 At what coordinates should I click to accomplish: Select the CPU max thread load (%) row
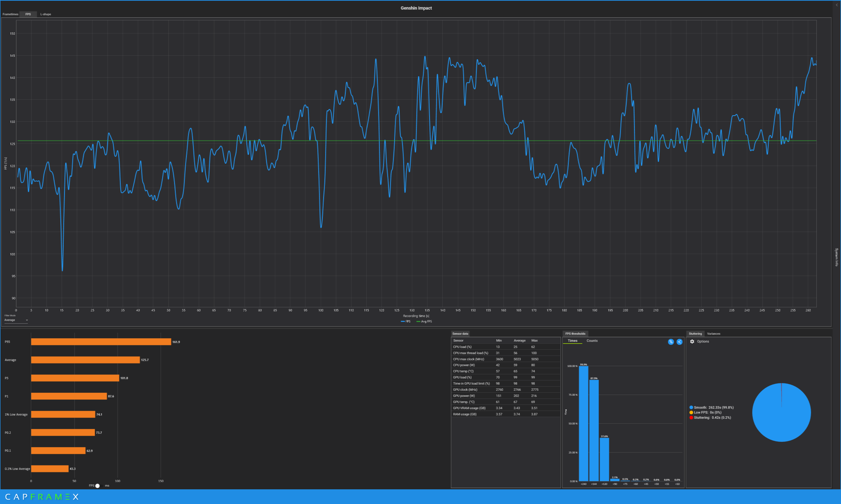506,353
